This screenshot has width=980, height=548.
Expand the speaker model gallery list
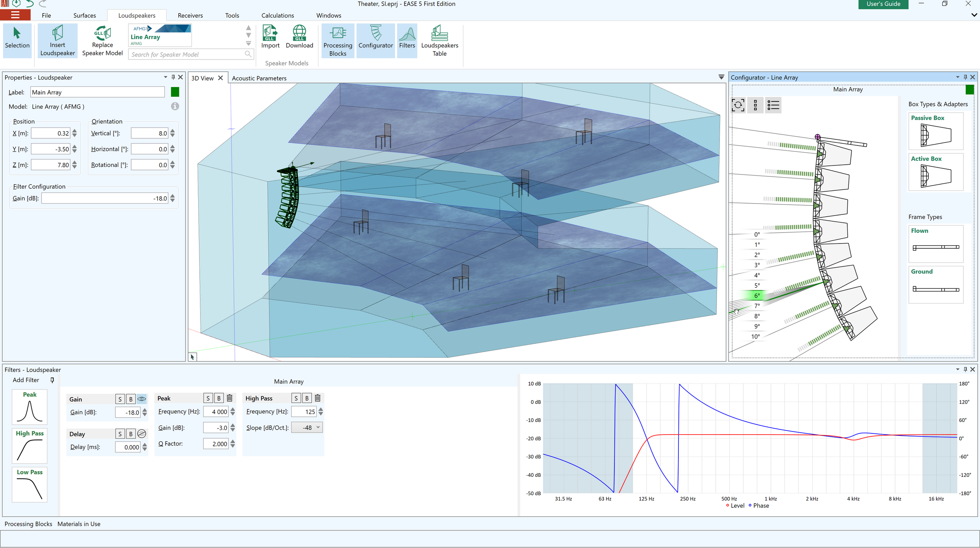click(x=248, y=44)
